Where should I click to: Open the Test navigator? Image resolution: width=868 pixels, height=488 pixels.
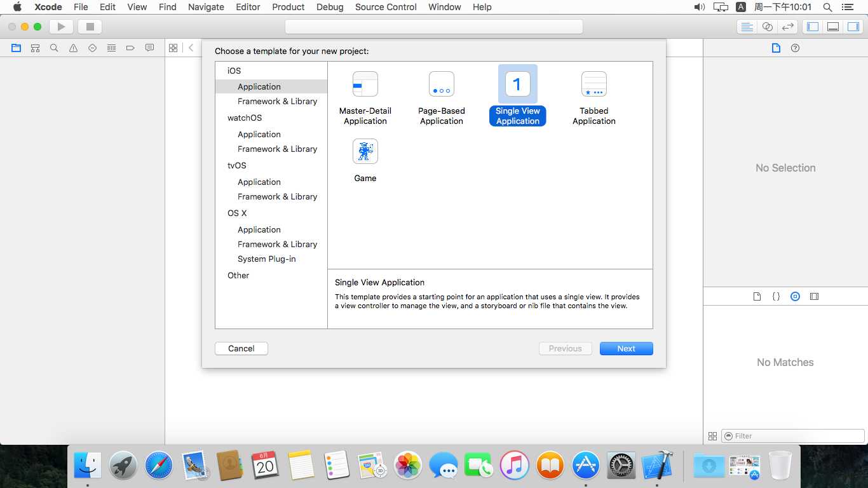click(92, 48)
